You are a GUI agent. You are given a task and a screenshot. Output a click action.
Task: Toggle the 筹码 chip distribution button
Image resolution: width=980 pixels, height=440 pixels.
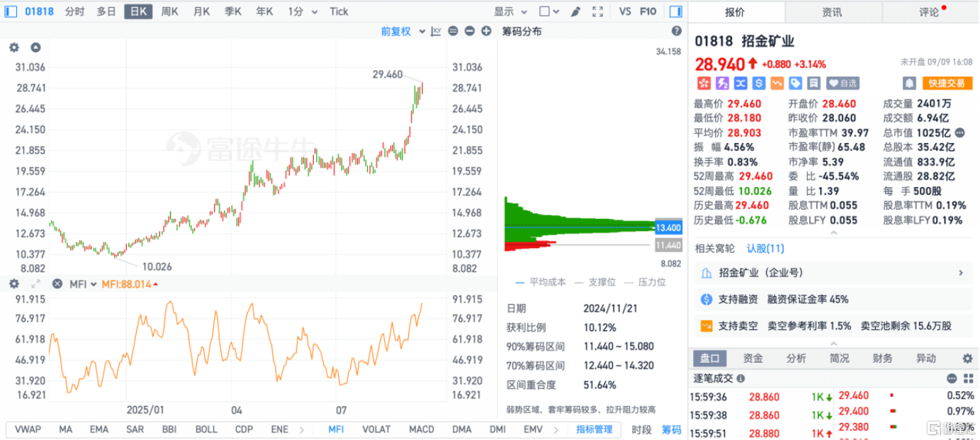(x=671, y=429)
